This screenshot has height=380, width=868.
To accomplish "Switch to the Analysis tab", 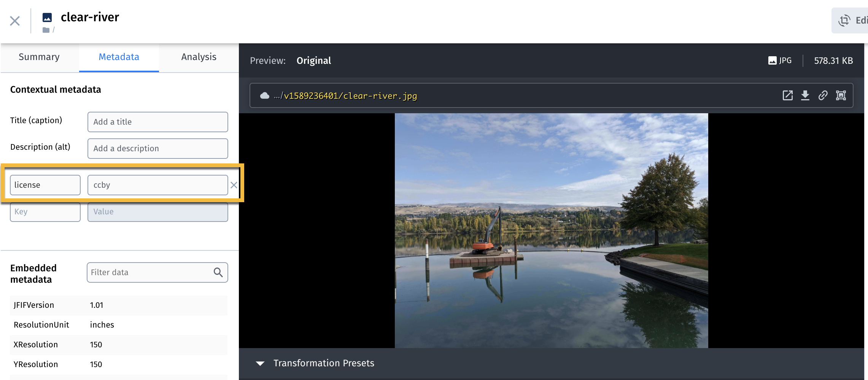I will [199, 57].
